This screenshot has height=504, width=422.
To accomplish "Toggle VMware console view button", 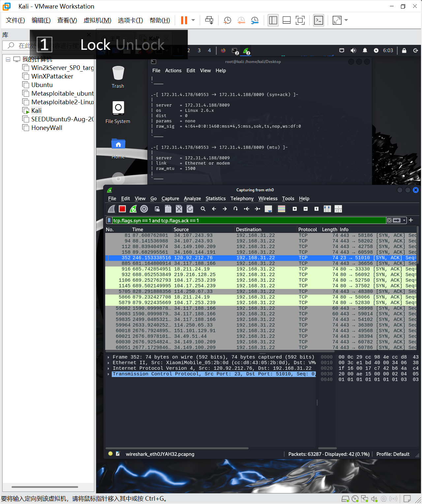I will tap(318, 20).
